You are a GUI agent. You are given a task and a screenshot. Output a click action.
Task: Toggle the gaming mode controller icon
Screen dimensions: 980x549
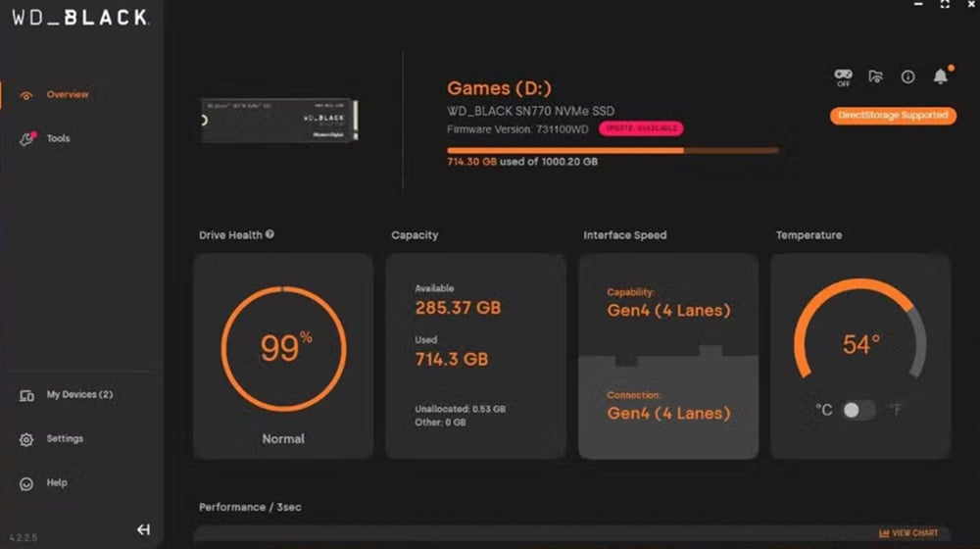coord(843,76)
